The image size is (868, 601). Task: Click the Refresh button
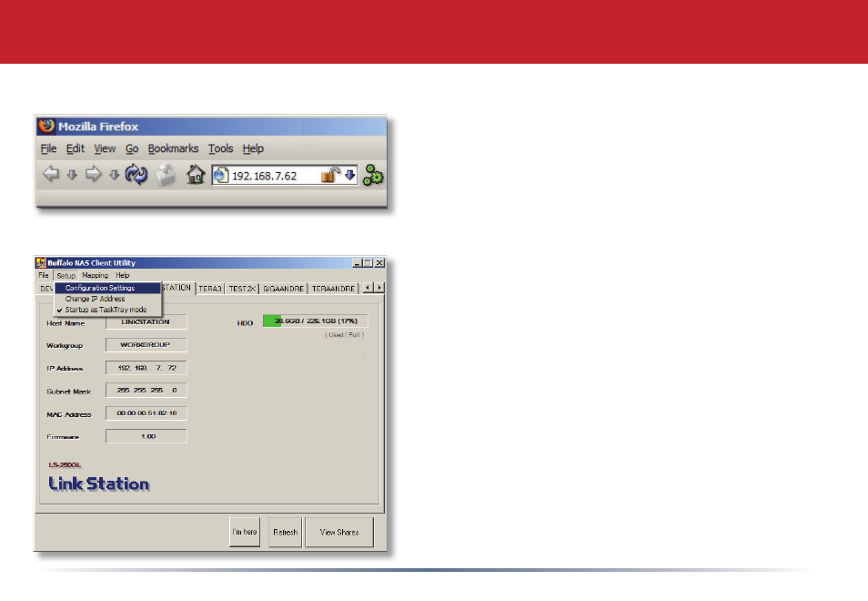[285, 533]
